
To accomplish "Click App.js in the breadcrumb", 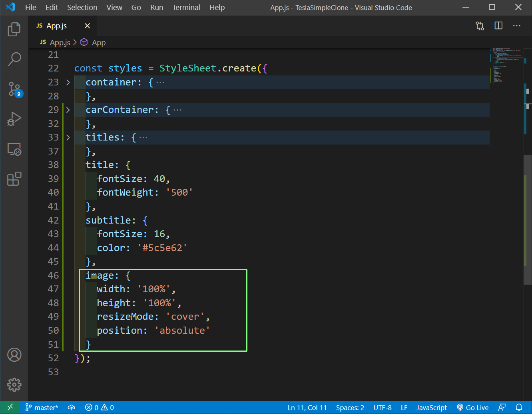I will (x=60, y=42).
